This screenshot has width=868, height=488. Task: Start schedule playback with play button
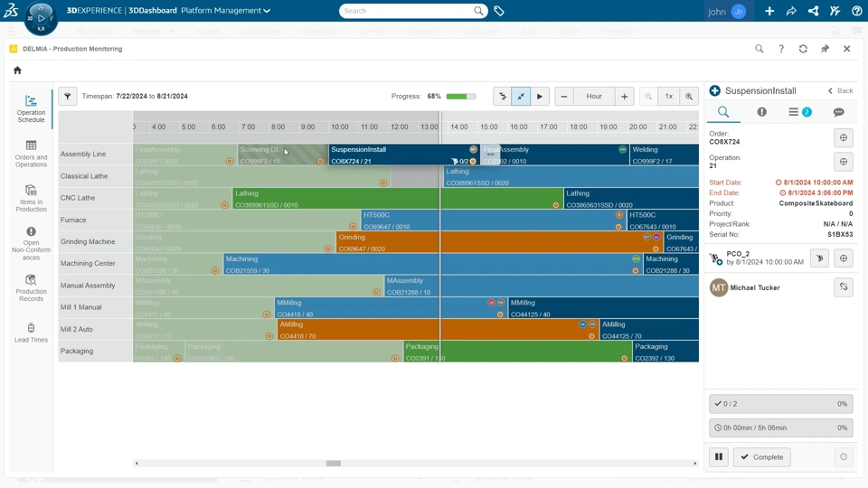tap(540, 97)
